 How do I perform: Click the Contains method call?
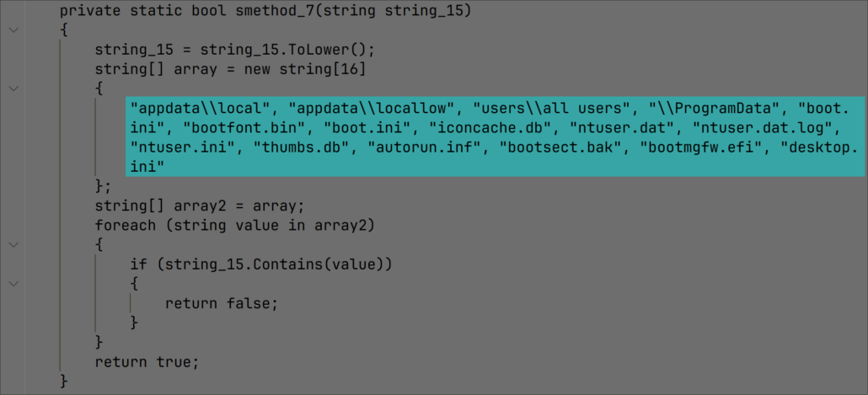tap(285, 264)
